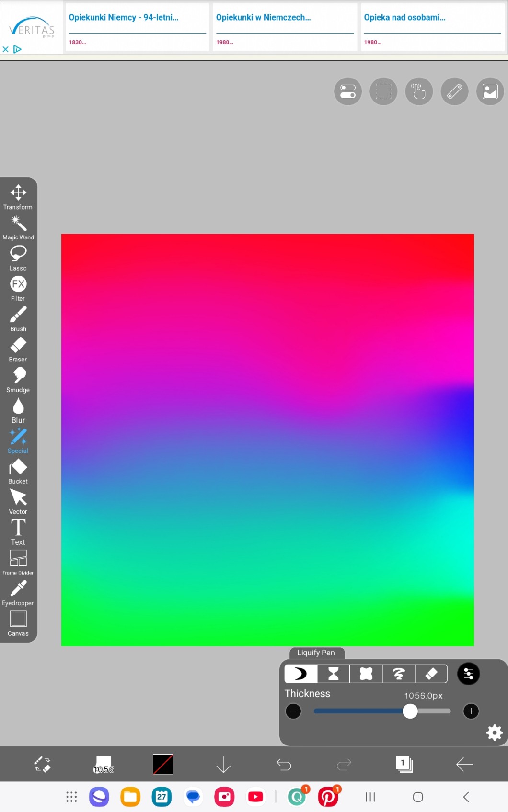Switch brush and eraser toggle

[43, 764]
